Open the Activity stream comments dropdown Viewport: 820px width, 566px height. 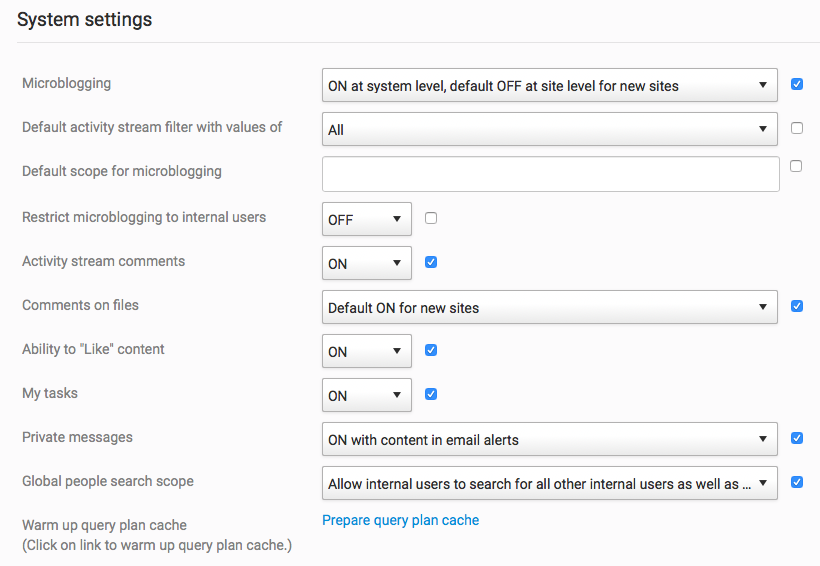366,263
